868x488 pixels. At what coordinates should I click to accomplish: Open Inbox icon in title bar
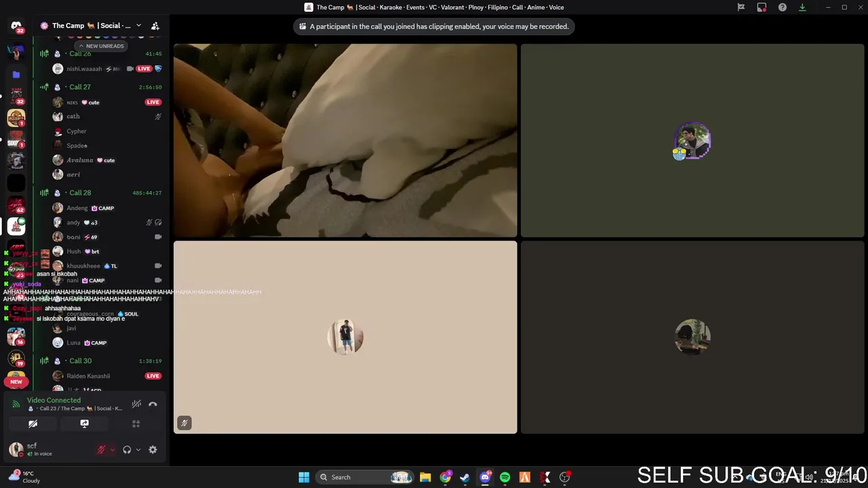click(762, 7)
